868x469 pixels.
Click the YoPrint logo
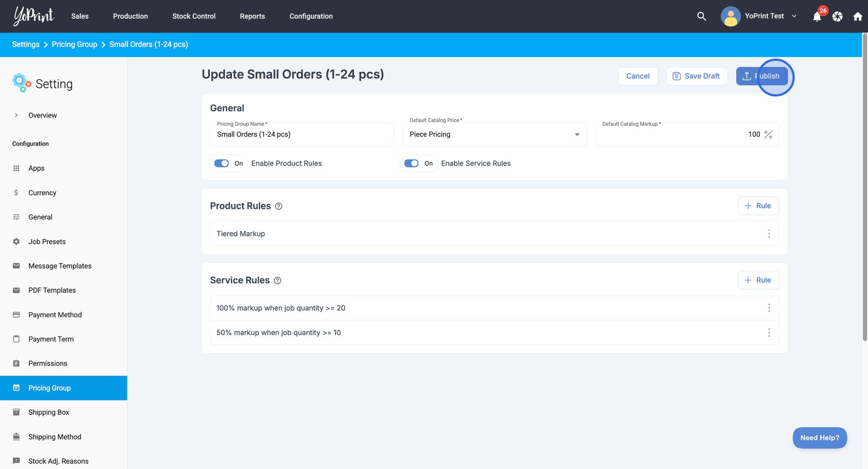pyautogui.click(x=34, y=16)
